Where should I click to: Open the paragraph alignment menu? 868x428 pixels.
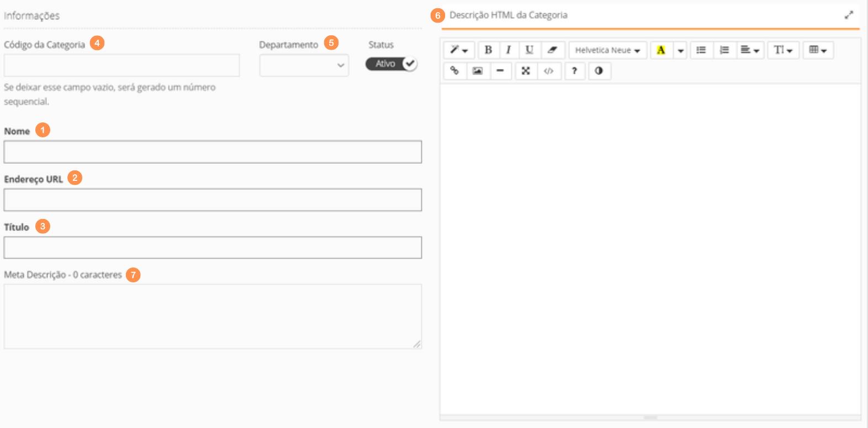click(749, 50)
